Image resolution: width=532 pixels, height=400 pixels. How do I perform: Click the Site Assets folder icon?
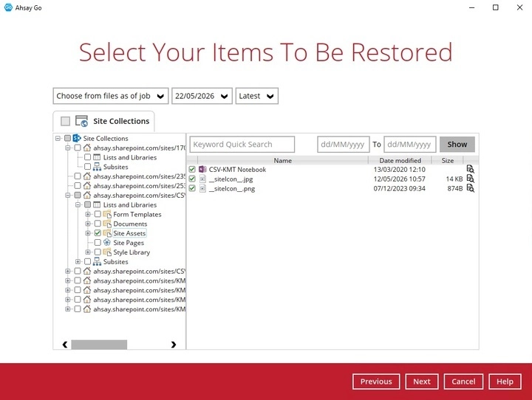point(107,233)
